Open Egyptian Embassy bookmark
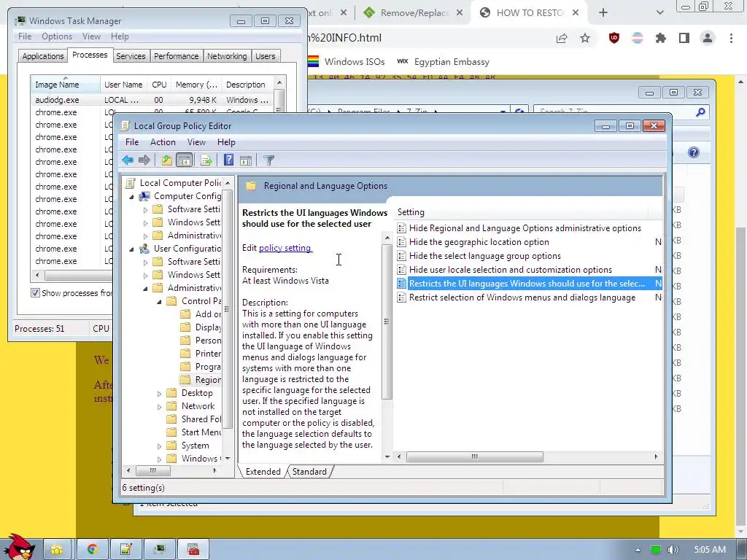The image size is (747, 560). click(x=443, y=62)
